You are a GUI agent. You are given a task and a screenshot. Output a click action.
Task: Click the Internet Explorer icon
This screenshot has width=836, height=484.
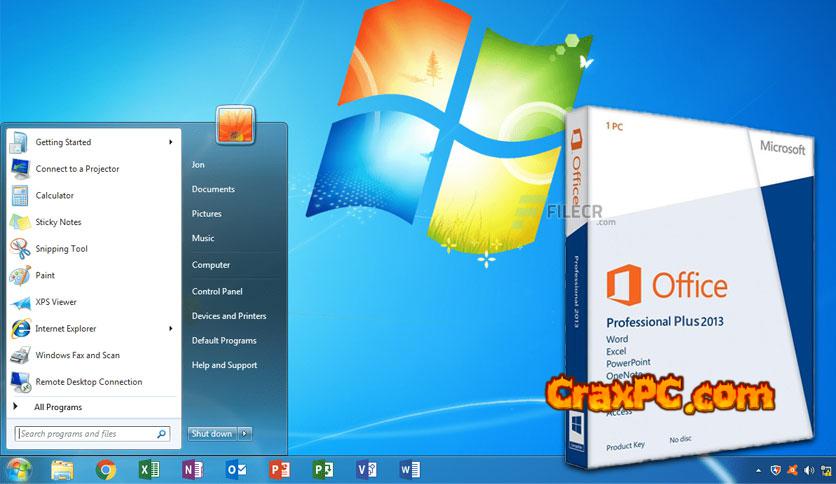(20, 329)
